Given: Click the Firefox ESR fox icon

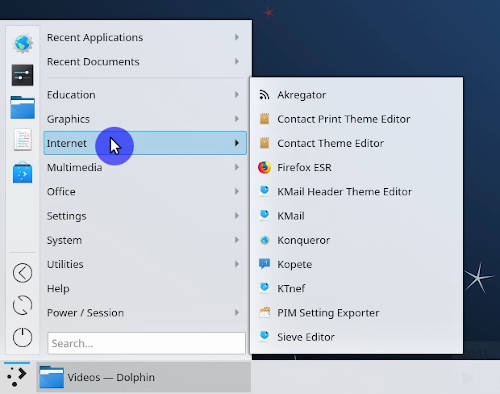Looking at the screenshot, I should click(264, 167).
